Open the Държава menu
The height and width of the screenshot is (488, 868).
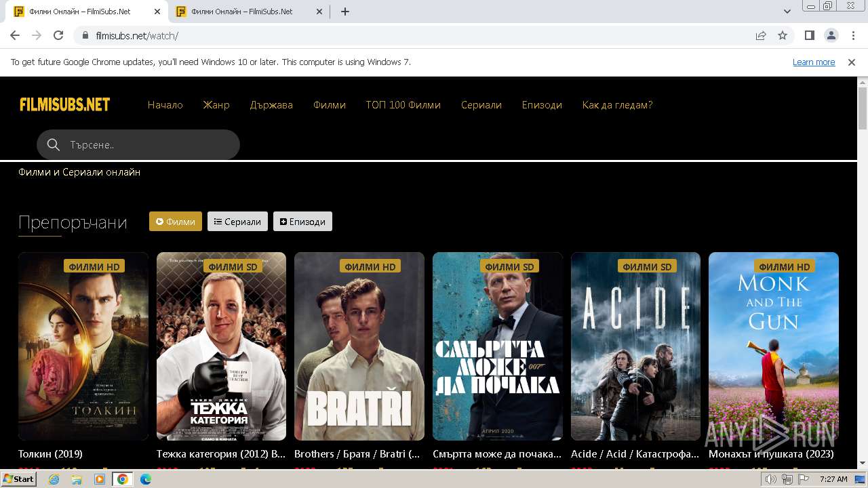click(x=271, y=105)
